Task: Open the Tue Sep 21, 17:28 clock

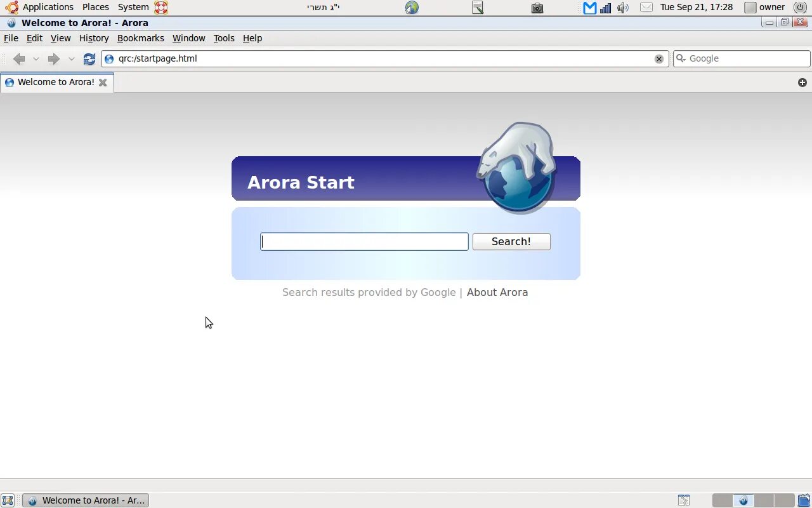Action: [697, 7]
